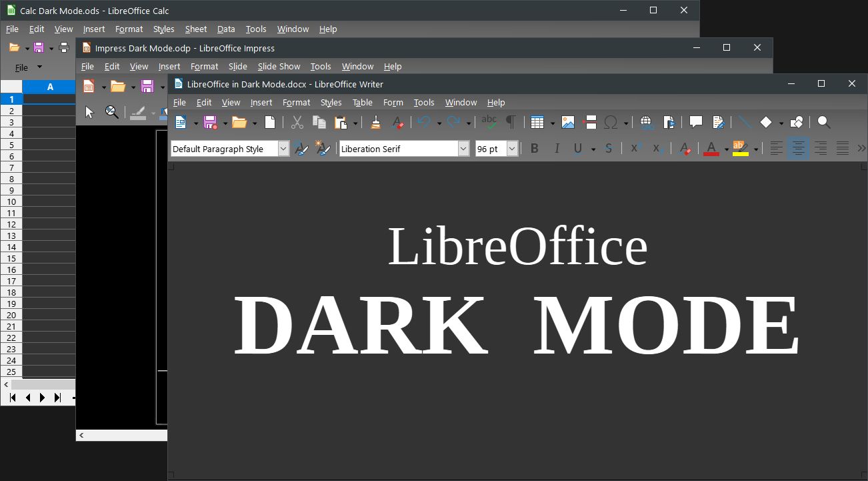Insert a hyperlink using the globe icon
Image resolution: width=868 pixels, height=481 pixels.
coord(645,122)
